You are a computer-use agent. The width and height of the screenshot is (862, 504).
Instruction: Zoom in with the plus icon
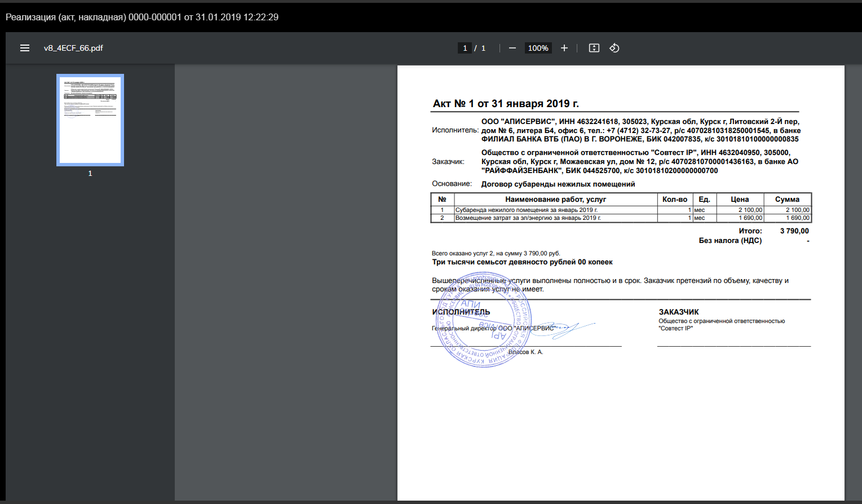tap(564, 48)
